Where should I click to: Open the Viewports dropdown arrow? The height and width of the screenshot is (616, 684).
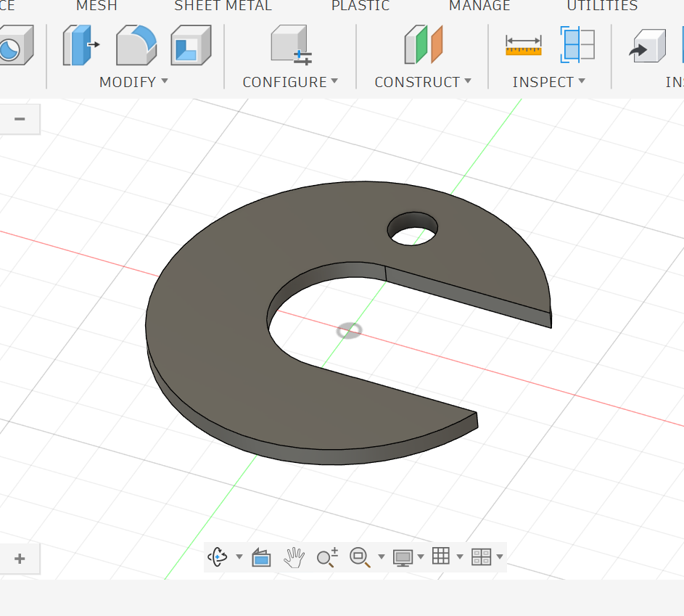[x=500, y=557]
